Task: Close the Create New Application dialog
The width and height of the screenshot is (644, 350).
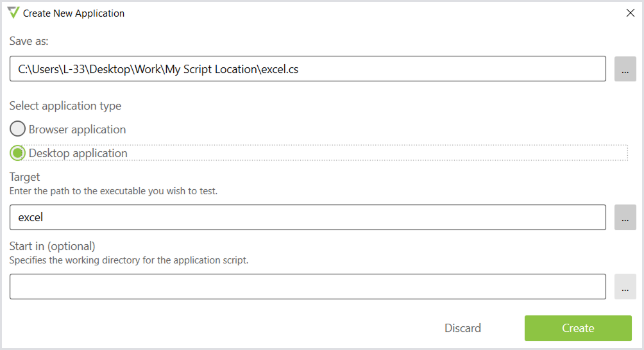Action: coord(630,13)
